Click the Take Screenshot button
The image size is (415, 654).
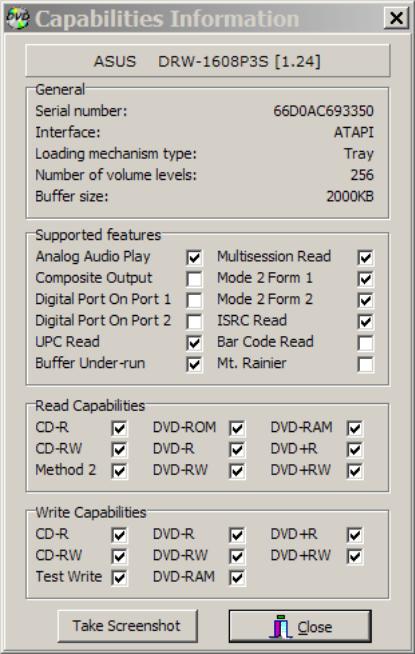tap(127, 626)
